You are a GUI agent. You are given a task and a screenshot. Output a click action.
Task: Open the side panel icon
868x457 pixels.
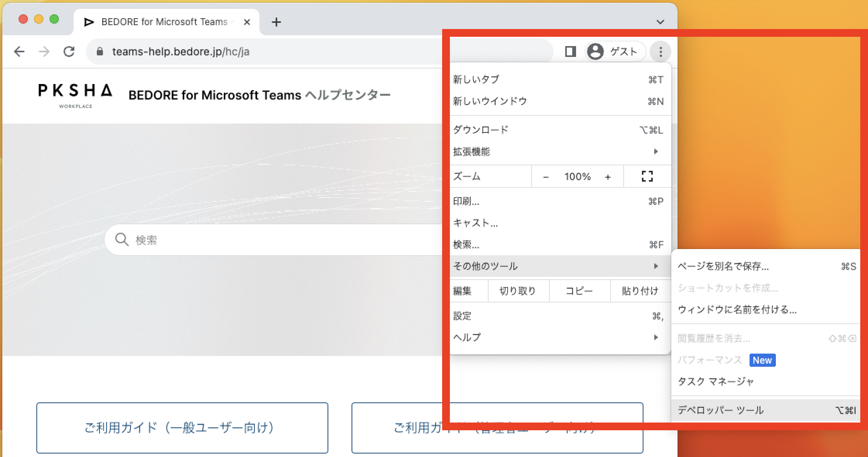(570, 52)
